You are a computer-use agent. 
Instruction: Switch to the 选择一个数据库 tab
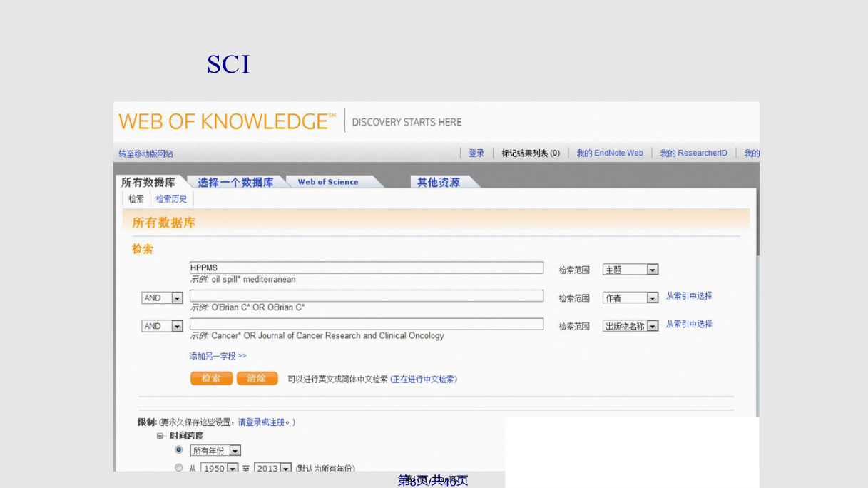(235, 182)
